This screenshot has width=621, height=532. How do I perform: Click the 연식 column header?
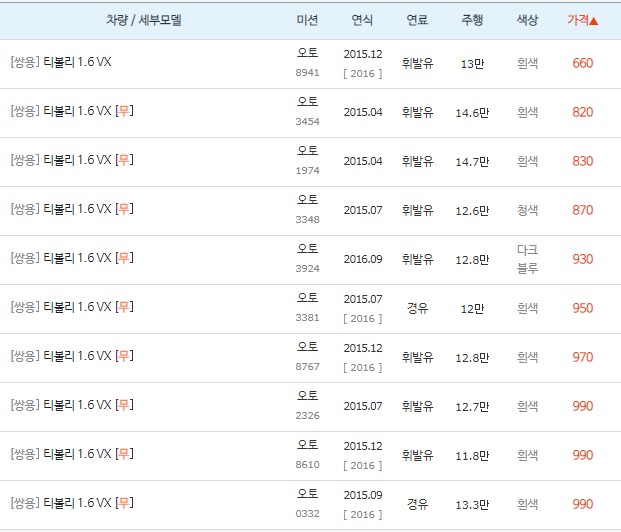[362, 20]
